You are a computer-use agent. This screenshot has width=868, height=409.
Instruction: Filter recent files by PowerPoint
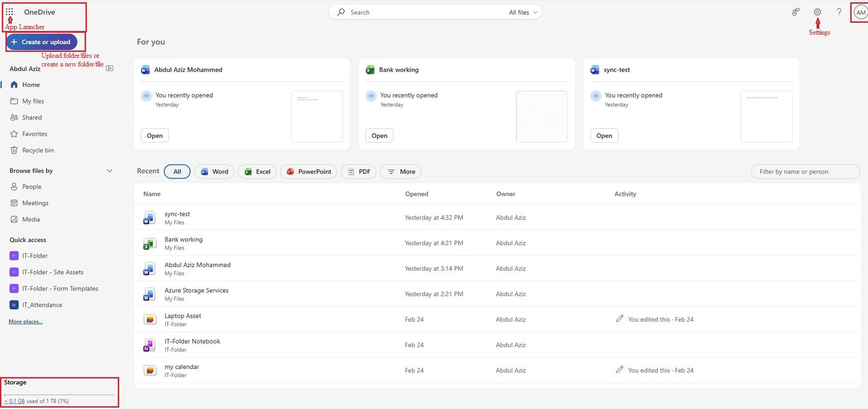tap(309, 172)
